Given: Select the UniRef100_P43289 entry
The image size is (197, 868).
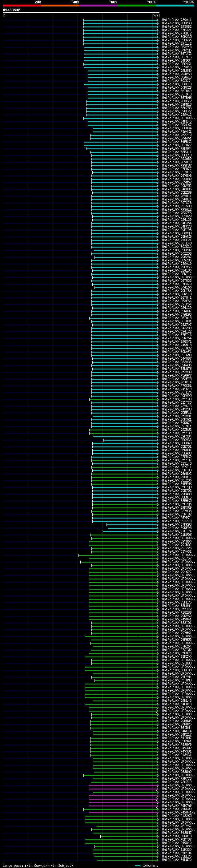Looking at the screenshot, I should [x=176, y=328].
